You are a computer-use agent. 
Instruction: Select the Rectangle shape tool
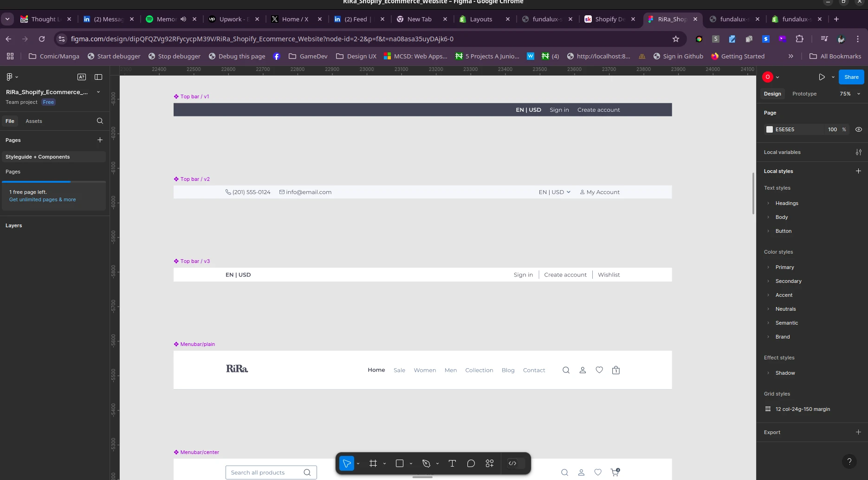[x=399, y=463]
